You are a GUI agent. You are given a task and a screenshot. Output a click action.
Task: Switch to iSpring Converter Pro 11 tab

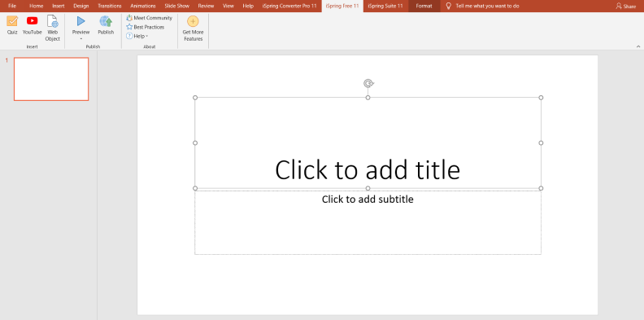pos(289,7)
